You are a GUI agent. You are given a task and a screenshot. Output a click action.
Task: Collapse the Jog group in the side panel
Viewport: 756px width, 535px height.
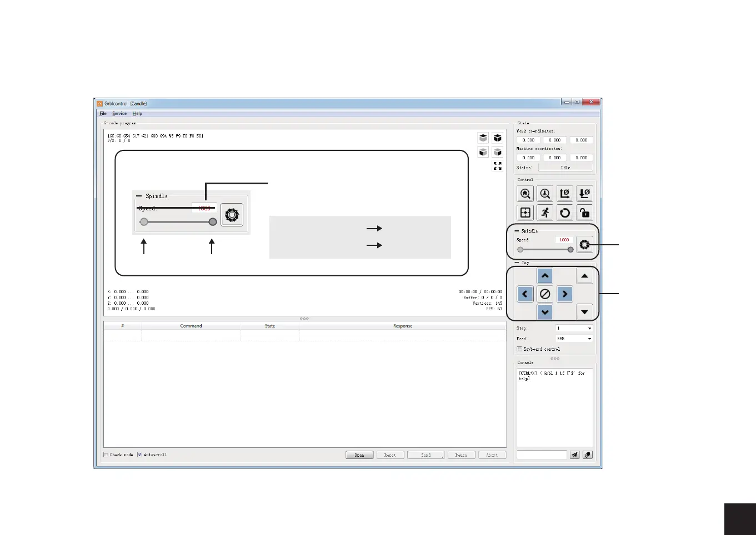tap(517, 263)
